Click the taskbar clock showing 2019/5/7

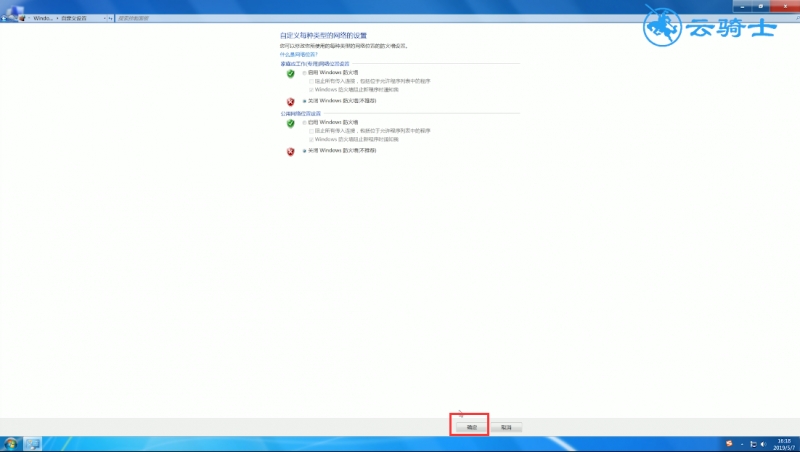[784, 444]
